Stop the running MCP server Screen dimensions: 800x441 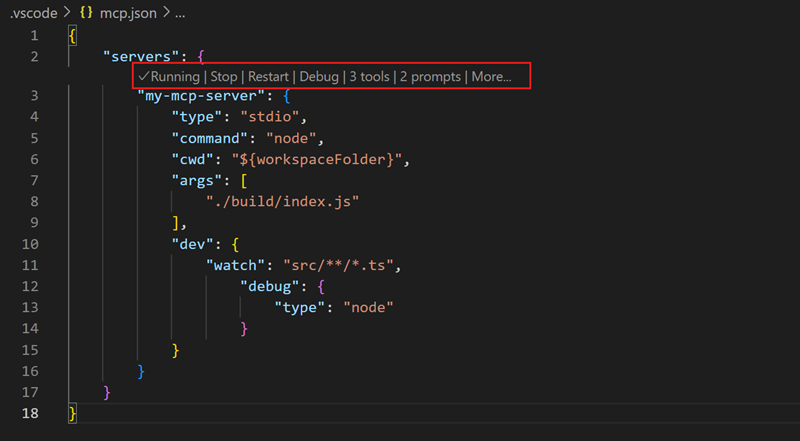pyautogui.click(x=224, y=76)
